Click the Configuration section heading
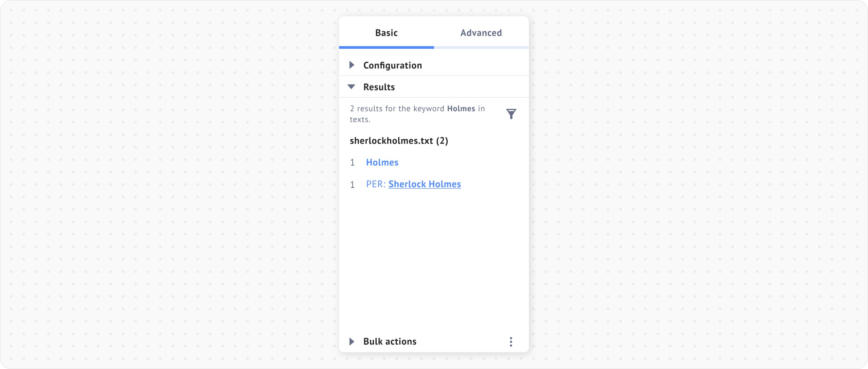The height and width of the screenshot is (369, 868). (393, 65)
